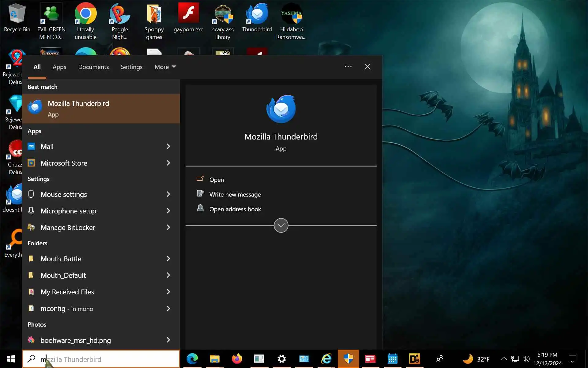588x368 pixels.
Task: Expand the More filter dropdown
Action: (165, 67)
